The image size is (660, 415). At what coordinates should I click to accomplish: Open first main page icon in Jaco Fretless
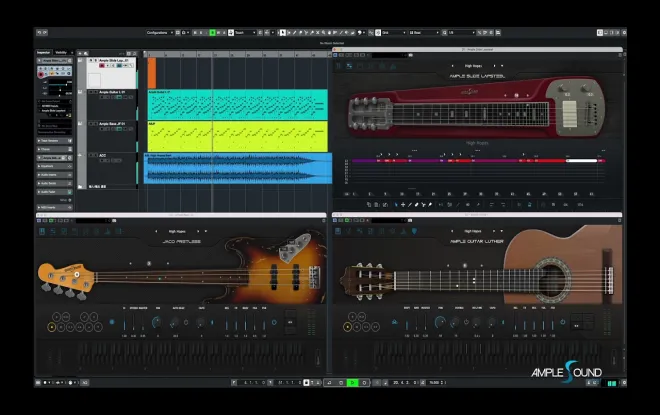(x=42, y=231)
